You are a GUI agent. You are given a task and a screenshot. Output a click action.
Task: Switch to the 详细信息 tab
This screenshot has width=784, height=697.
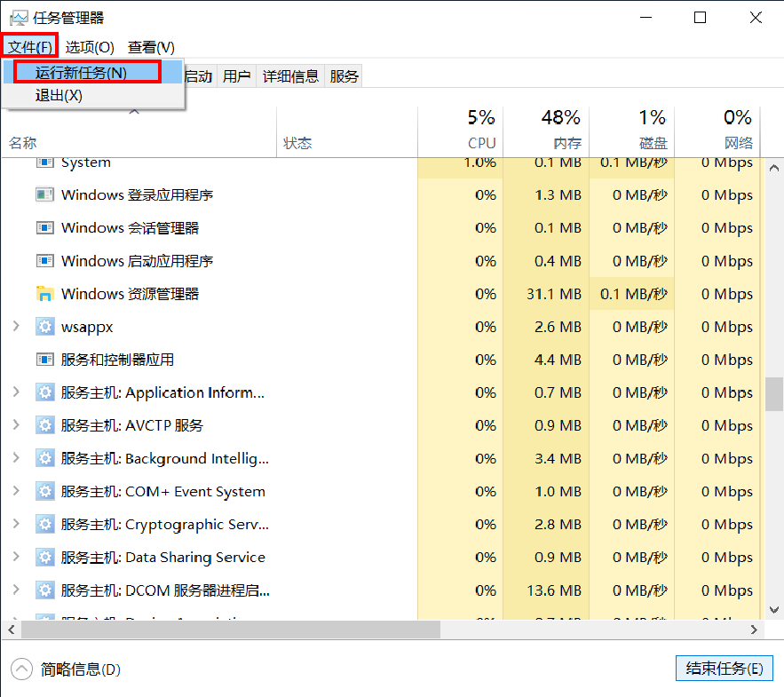(x=290, y=76)
